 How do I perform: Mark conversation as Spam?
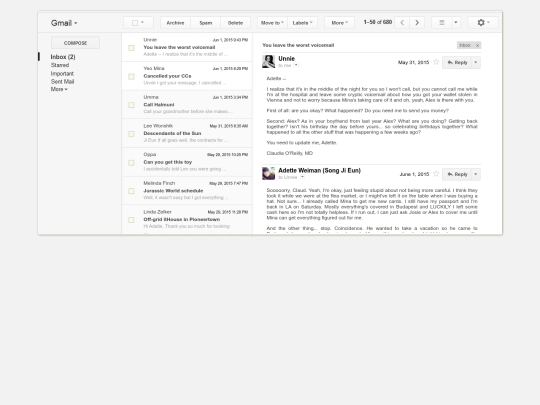tap(206, 23)
